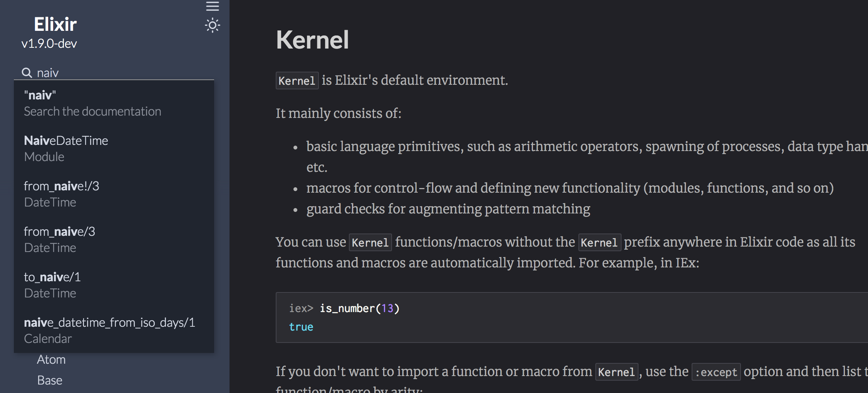Search documentation for the term naiv
The width and height of the screenshot is (868, 393).
[x=92, y=103]
